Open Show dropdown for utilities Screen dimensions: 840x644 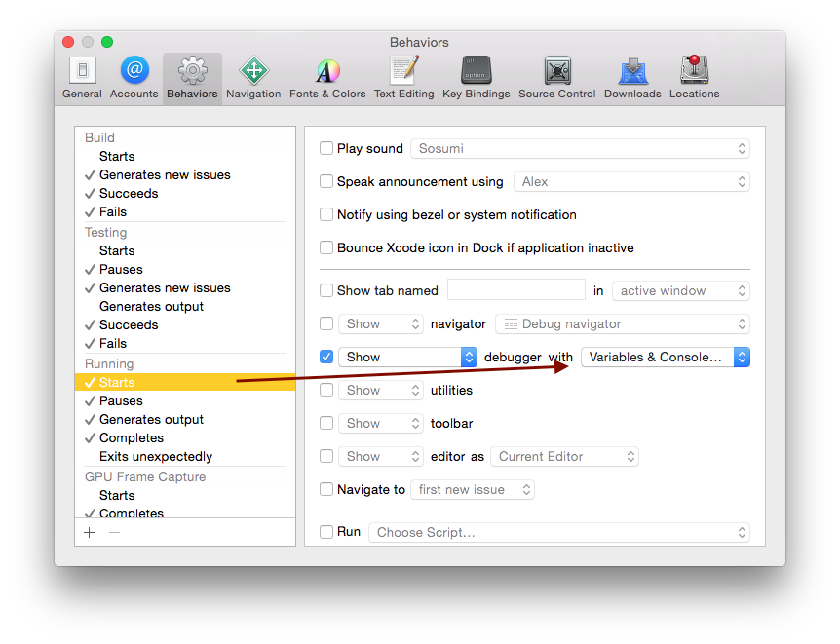click(x=381, y=390)
